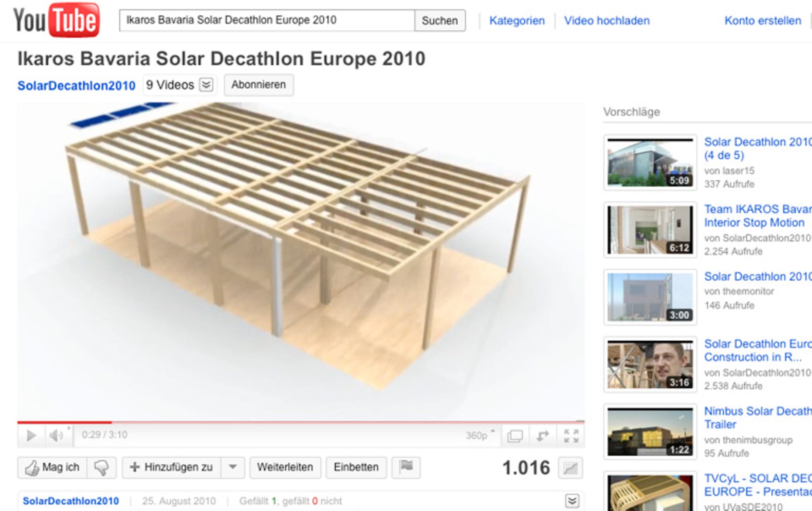Open the Video hochladen page

pyautogui.click(x=607, y=21)
